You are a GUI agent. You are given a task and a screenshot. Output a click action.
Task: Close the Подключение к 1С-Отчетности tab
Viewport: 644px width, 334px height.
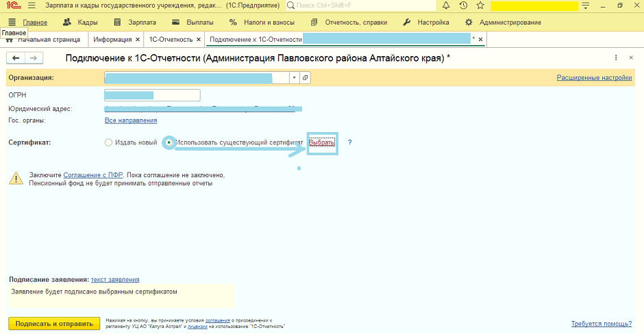tap(480, 40)
